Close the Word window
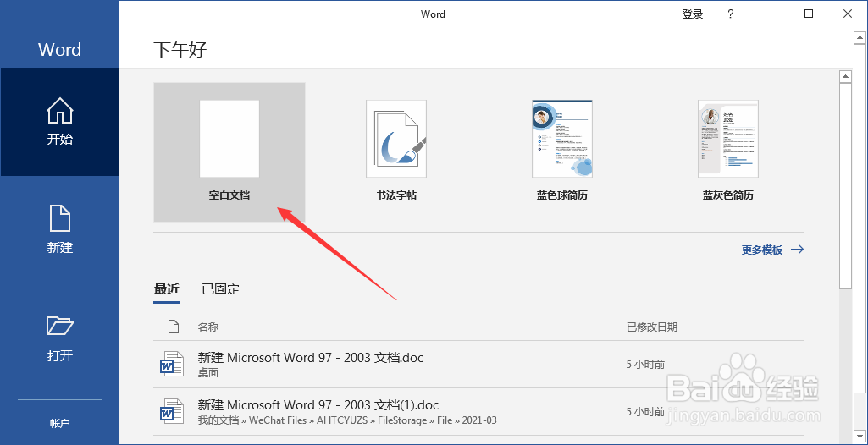The image size is (868, 445). click(848, 14)
